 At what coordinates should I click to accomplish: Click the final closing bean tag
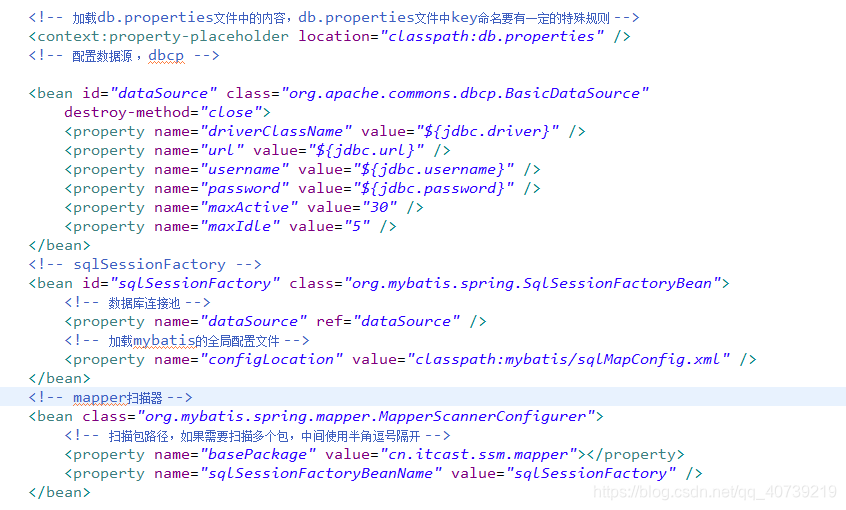(59, 492)
